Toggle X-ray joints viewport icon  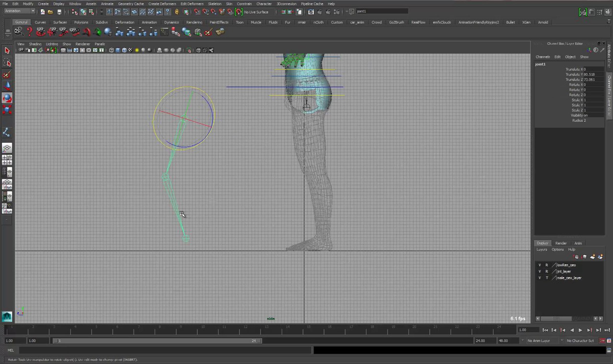coord(211,50)
